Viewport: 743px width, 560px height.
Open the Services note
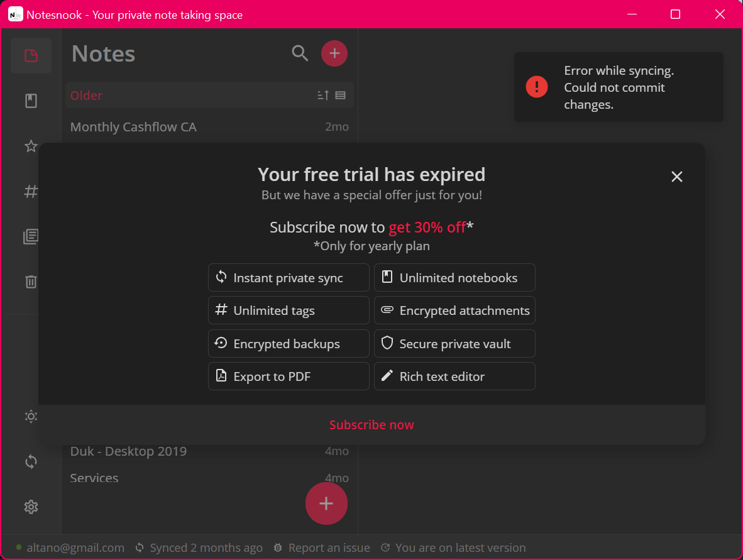209,478
